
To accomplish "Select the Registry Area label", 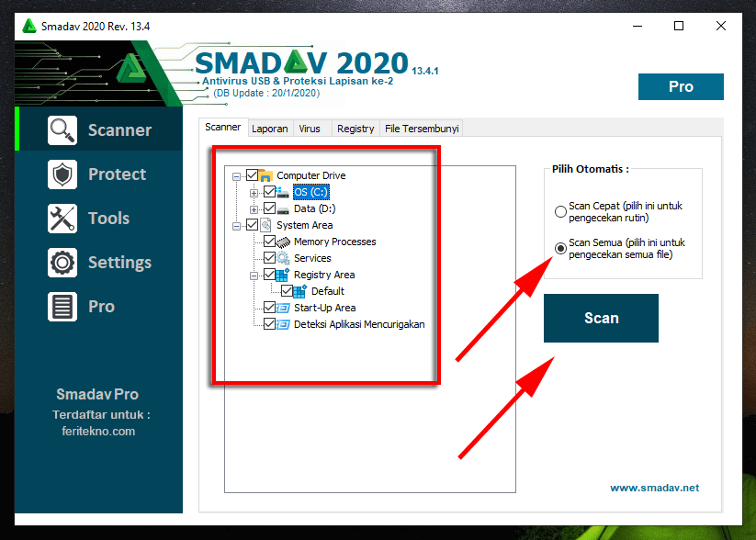I will [x=324, y=275].
